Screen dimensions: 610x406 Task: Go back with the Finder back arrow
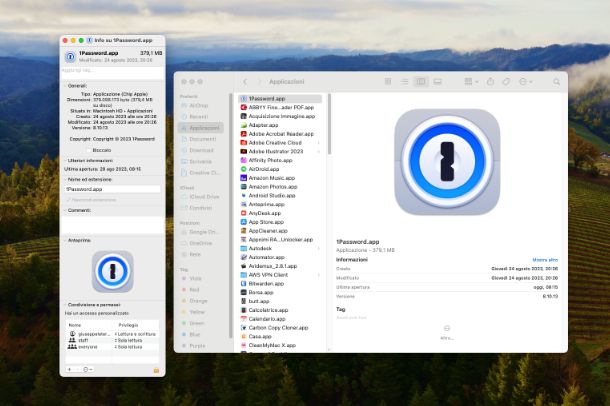pyautogui.click(x=245, y=81)
